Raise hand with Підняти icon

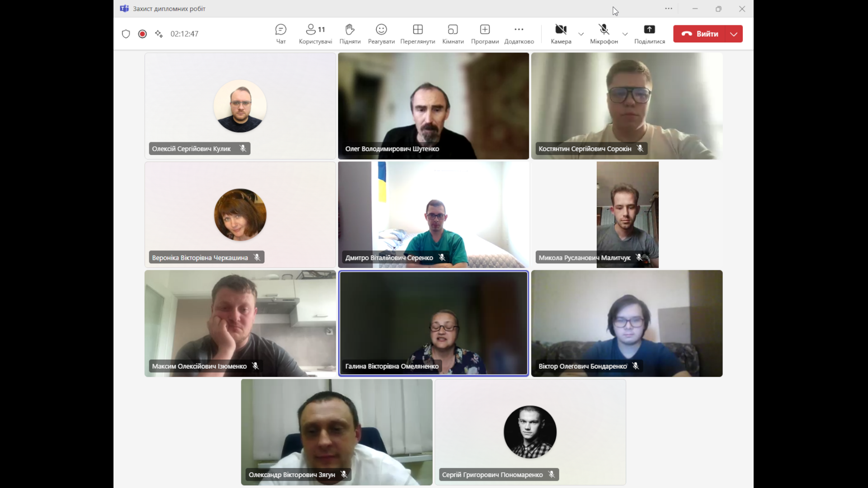pos(350,30)
